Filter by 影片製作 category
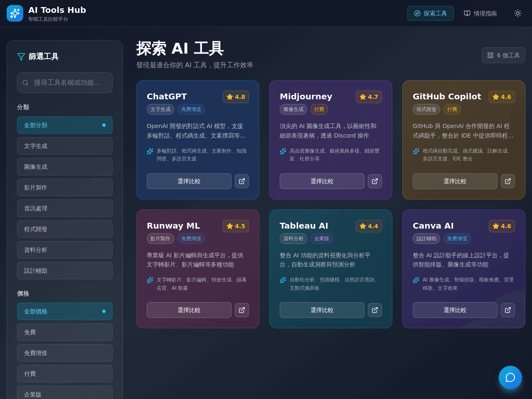 (x=65, y=187)
